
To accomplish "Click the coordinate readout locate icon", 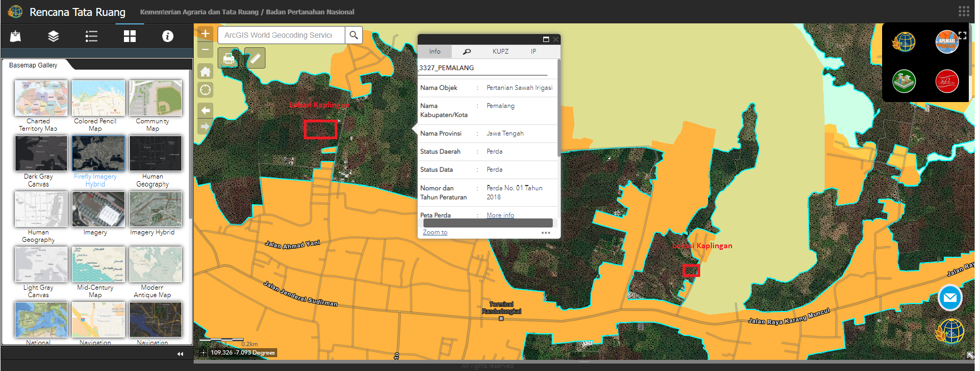I will (x=203, y=352).
